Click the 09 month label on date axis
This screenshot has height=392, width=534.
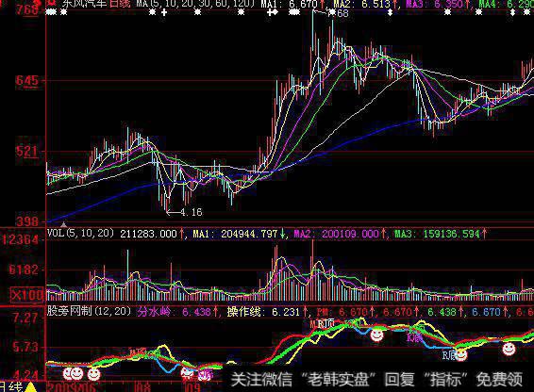(x=192, y=387)
